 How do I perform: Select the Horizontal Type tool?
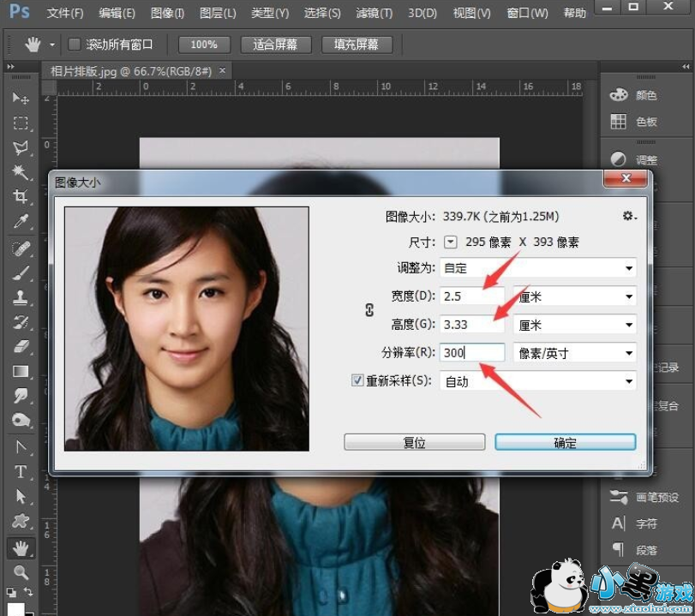point(21,472)
